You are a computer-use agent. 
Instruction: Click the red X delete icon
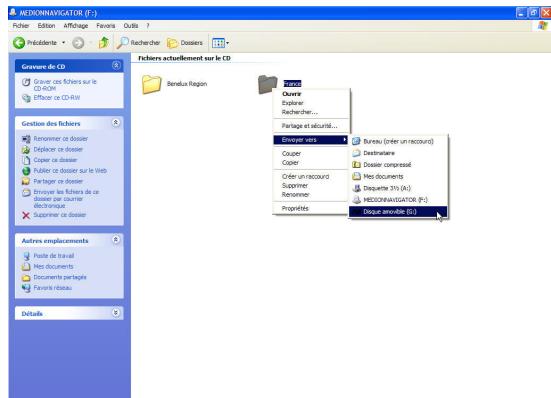(x=26, y=215)
